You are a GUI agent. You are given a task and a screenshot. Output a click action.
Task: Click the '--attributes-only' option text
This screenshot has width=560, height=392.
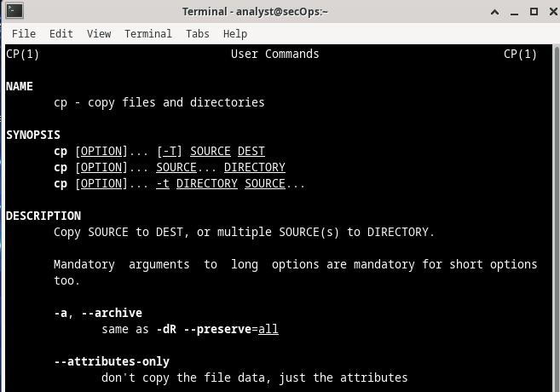112,361
